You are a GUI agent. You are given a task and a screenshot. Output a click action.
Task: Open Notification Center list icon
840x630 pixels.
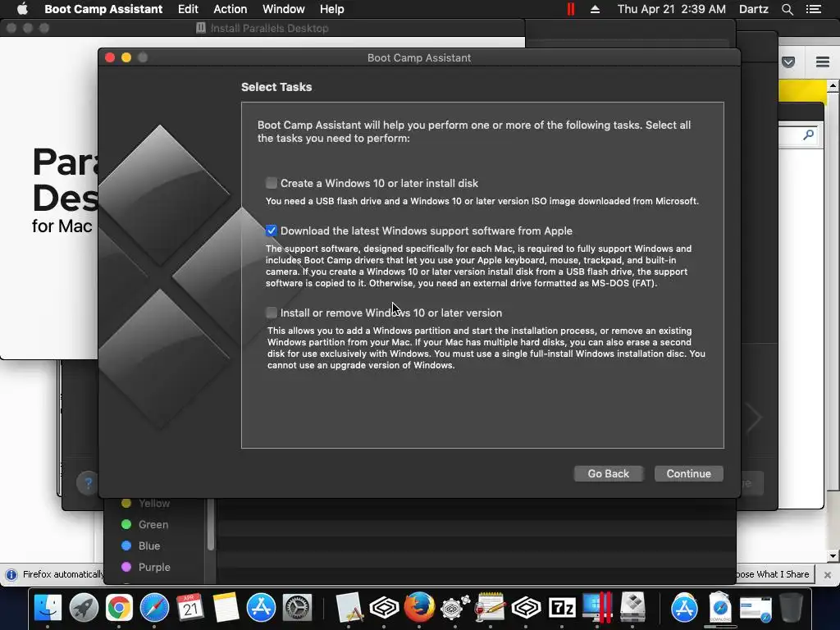[814, 9]
